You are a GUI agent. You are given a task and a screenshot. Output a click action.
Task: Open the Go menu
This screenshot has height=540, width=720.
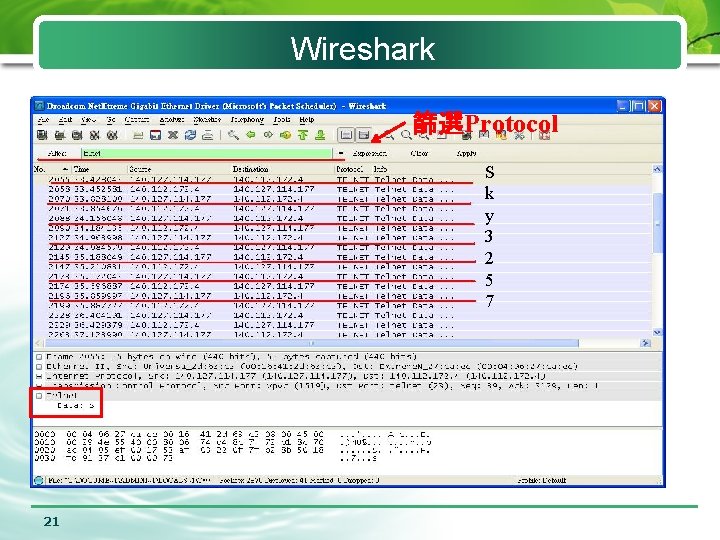coord(111,119)
